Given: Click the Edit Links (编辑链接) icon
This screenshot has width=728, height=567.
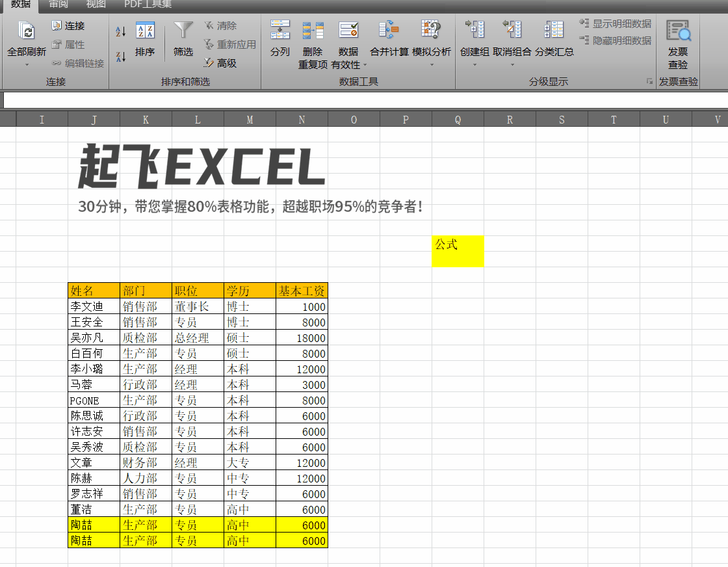Looking at the screenshot, I should (x=57, y=63).
